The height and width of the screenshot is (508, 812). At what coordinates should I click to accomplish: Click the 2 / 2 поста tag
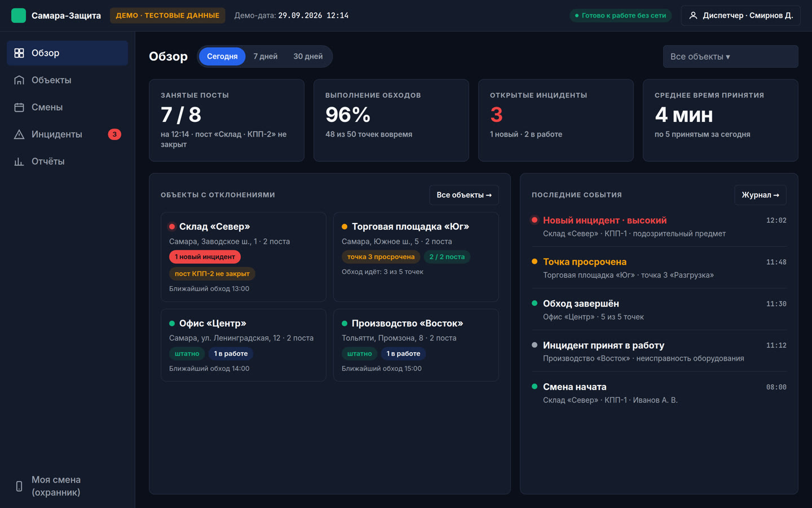coord(447,257)
